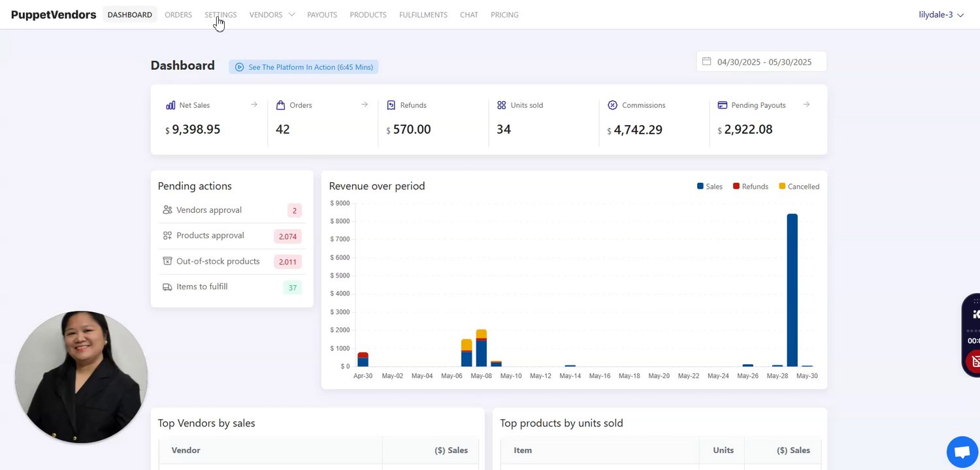
Task: Open Products approval pending action
Action: (210, 236)
